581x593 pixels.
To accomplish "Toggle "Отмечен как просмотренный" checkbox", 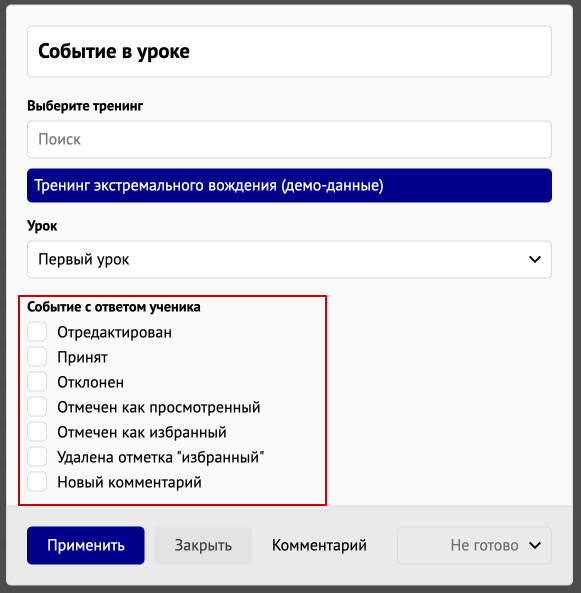I will click(x=37, y=407).
